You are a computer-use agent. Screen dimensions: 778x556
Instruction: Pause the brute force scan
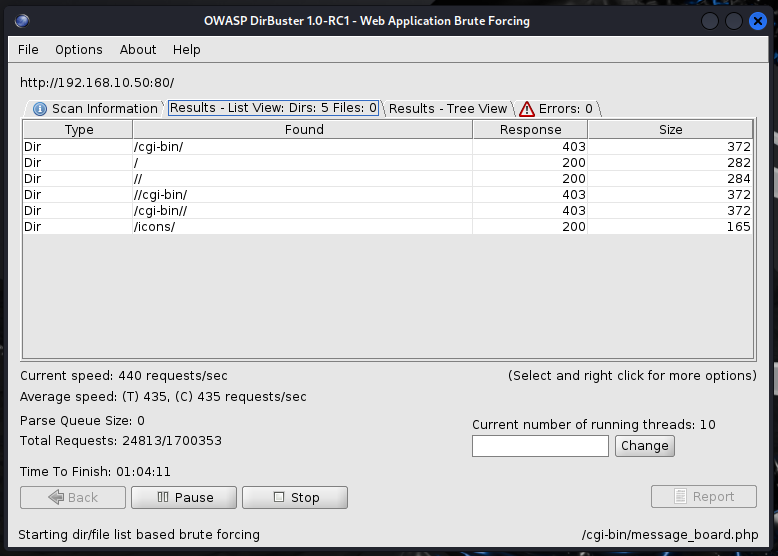pos(184,497)
